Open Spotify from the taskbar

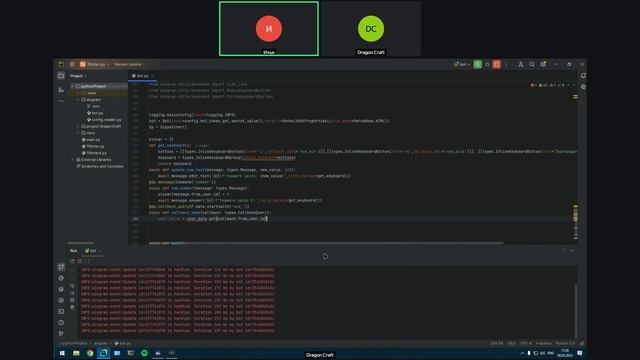(144, 353)
